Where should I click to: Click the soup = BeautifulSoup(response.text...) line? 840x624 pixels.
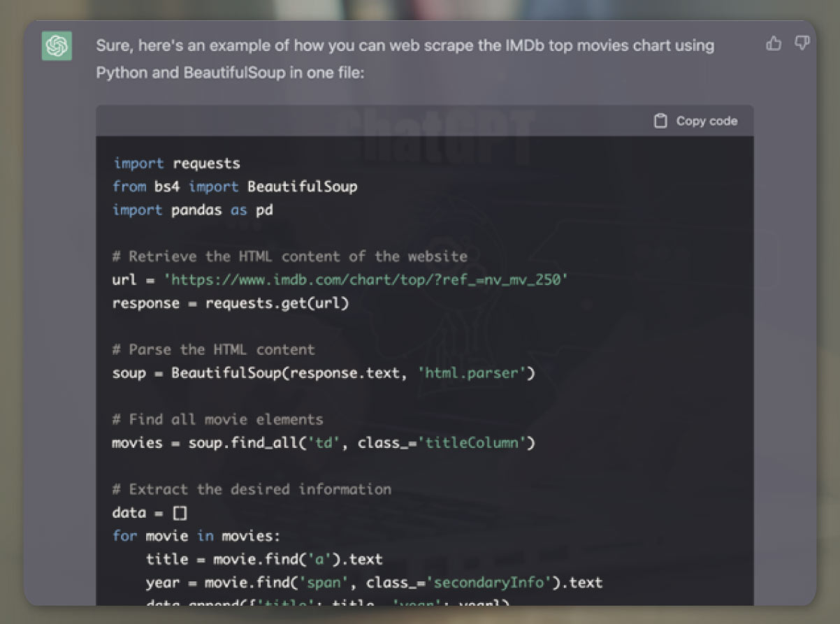tap(324, 373)
